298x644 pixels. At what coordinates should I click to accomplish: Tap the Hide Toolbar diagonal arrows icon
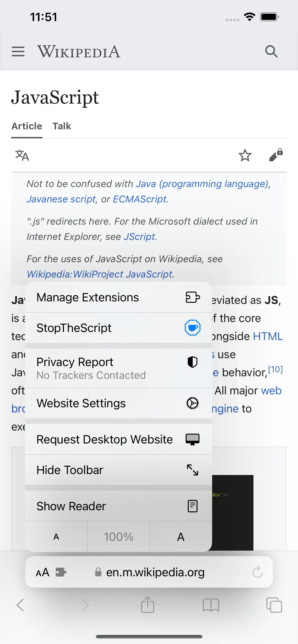point(192,470)
